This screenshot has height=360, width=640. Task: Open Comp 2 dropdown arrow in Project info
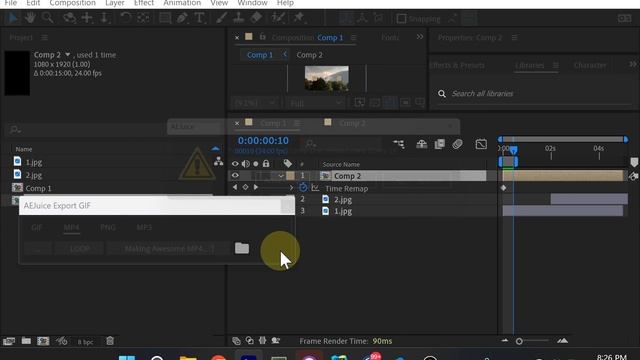point(68,54)
